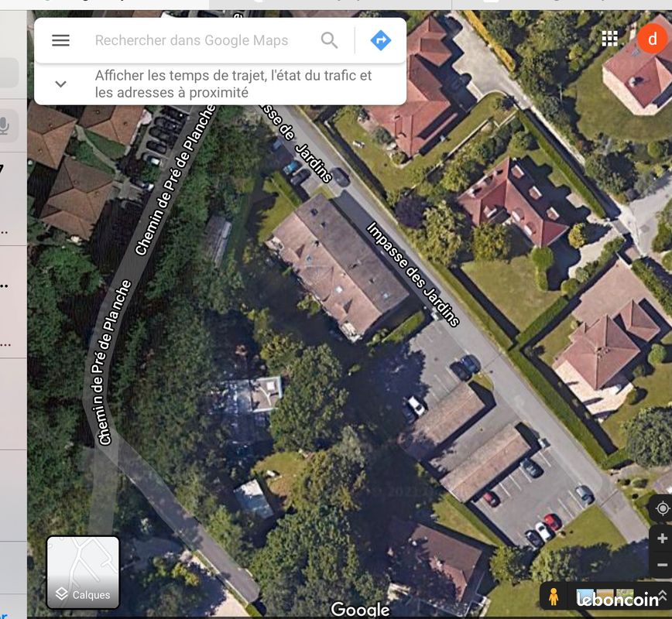Center map on your current location

pyautogui.click(x=662, y=509)
